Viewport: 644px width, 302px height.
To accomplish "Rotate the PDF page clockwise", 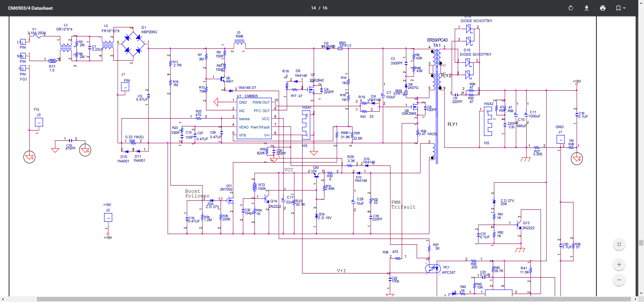I will click(571, 8).
